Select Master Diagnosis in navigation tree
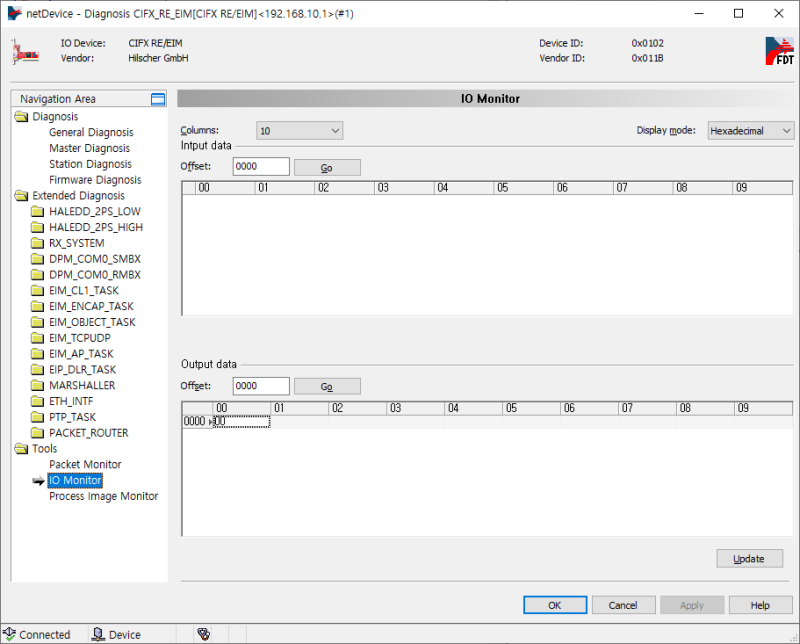Viewport: 800px width, 644px height. tap(89, 148)
